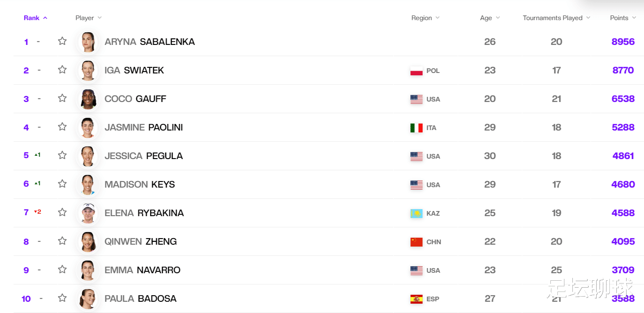Click Emma Navarro's player headshot
644x313 pixels.
(88, 270)
